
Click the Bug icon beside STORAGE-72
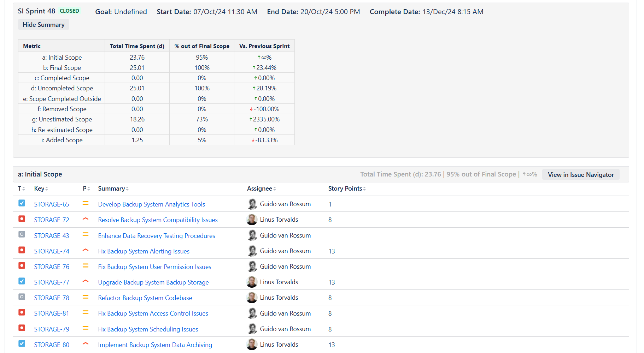click(22, 219)
